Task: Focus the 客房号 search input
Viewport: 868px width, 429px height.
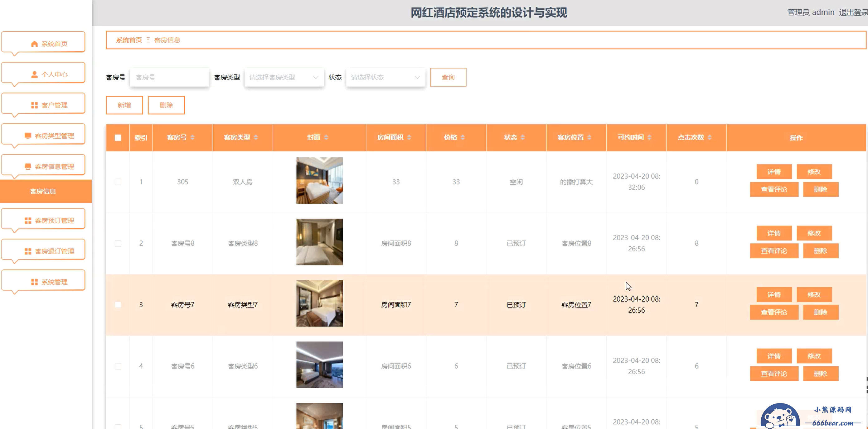Action: pos(169,77)
